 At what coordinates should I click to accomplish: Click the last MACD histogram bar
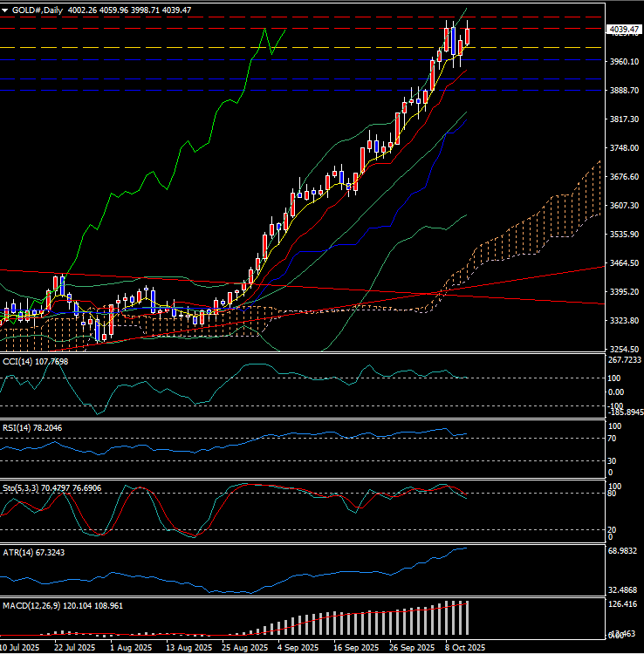(468, 617)
